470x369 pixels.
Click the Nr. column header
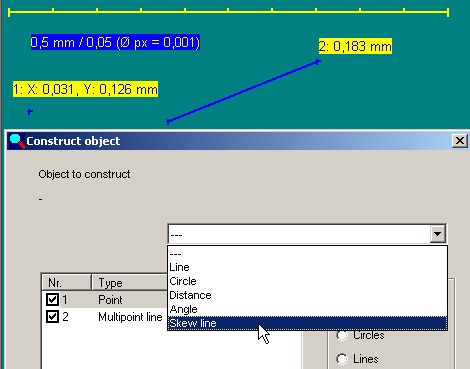tap(66, 283)
